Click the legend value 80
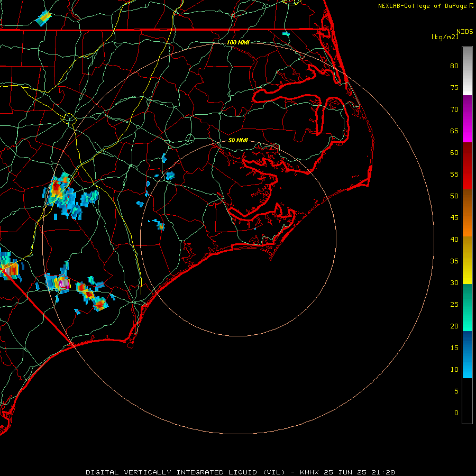476x476 pixels. [454, 66]
